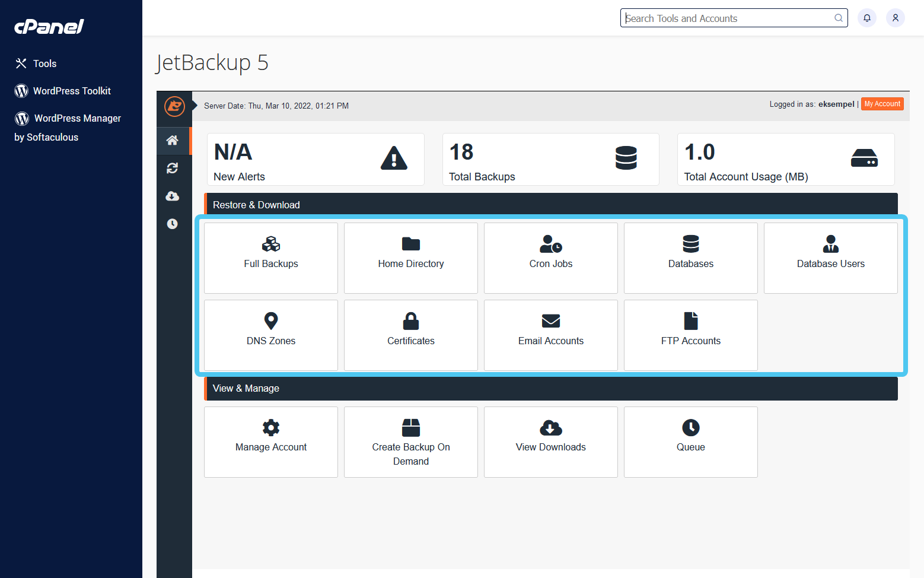Open Queue via the clock sidebar icon
The image size is (924, 578).
tap(173, 224)
